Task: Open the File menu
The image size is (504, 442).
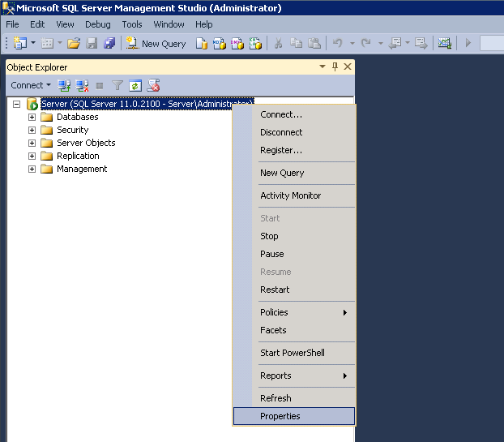Action: (12, 24)
